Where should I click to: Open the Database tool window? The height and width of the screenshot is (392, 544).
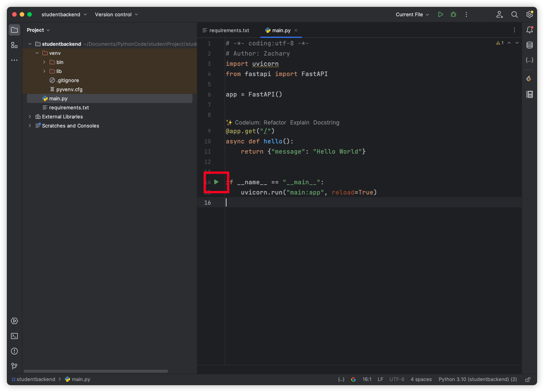(529, 45)
